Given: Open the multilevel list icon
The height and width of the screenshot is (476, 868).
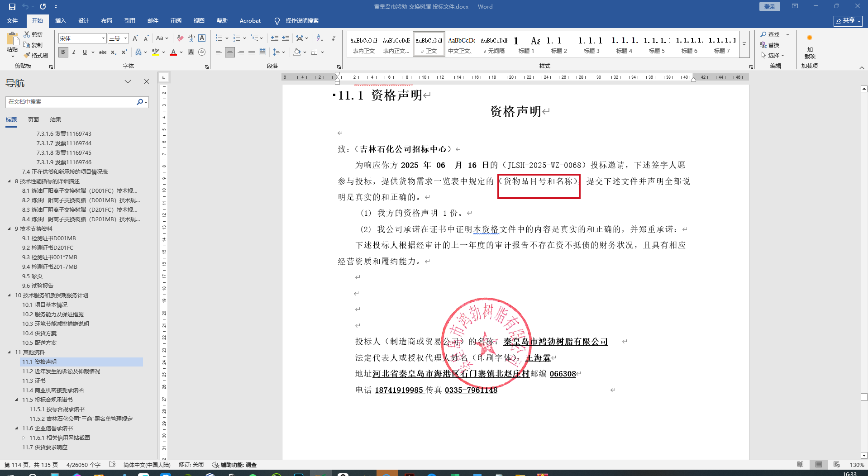Looking at the screenshot, I should coord(255,38).
